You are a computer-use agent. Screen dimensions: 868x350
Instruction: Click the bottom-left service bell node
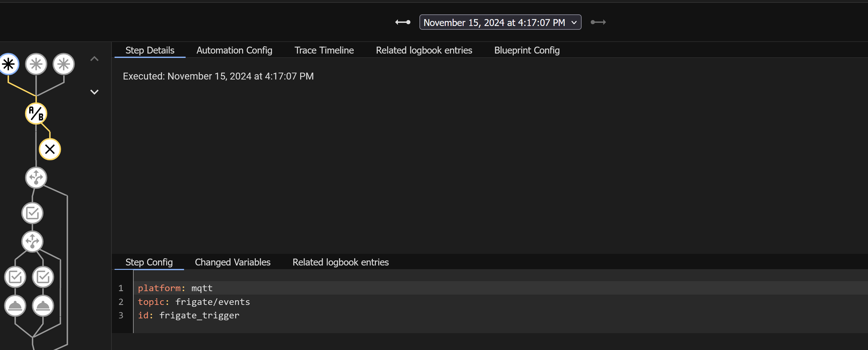coord(15,306)
